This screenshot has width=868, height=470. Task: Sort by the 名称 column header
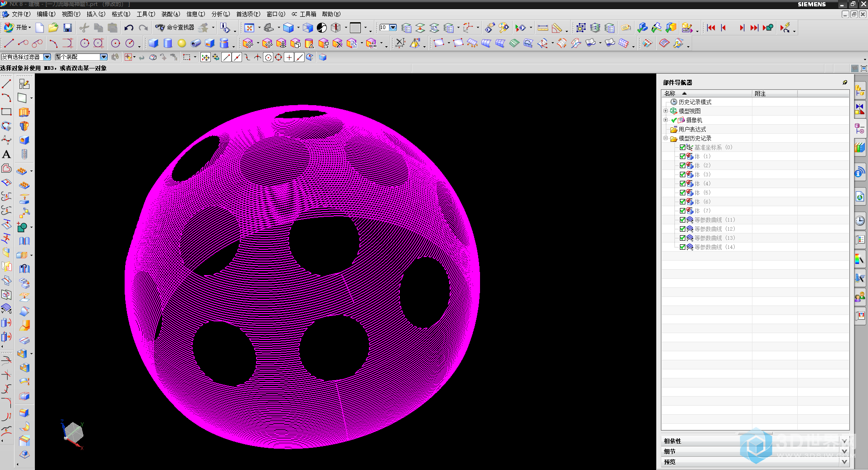[707, 93]
